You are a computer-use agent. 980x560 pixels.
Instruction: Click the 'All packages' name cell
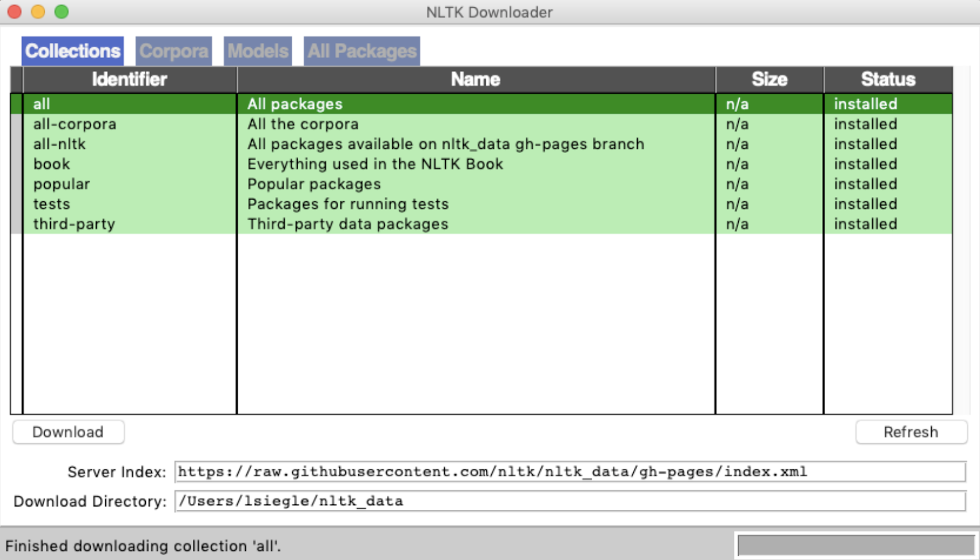[x=295, y=104]
